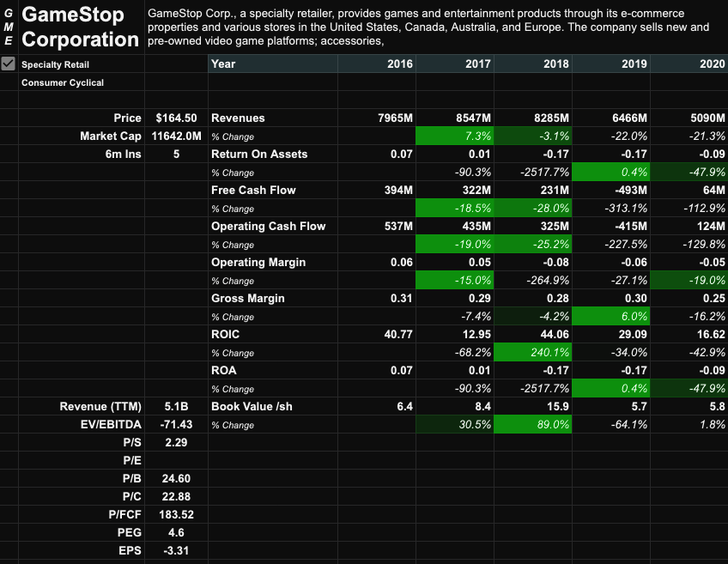728x564 pixels.
Task: Select the 2016 operating cash flow 537M
Action: coord(377,226)
